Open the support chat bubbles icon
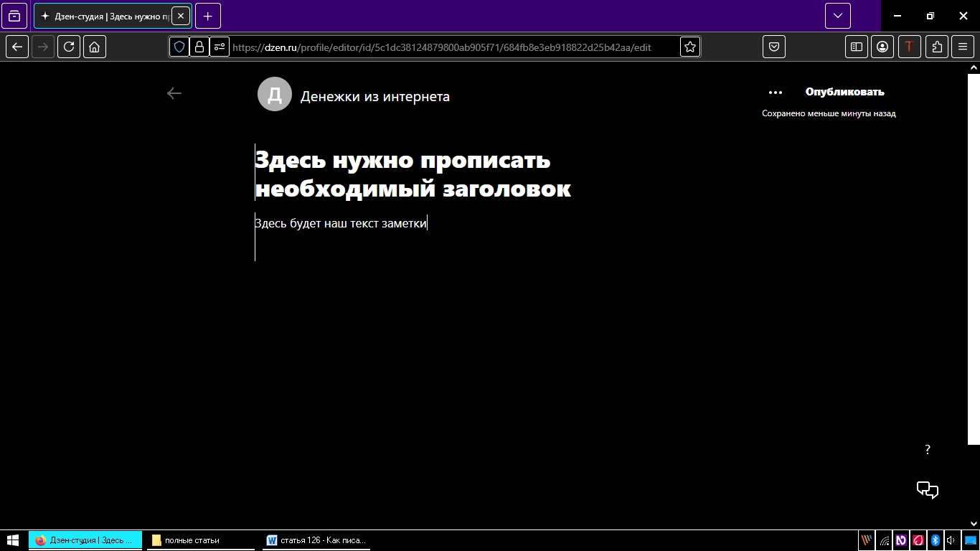The width and height of the screenshot is (980, 551). click(928, 490)
